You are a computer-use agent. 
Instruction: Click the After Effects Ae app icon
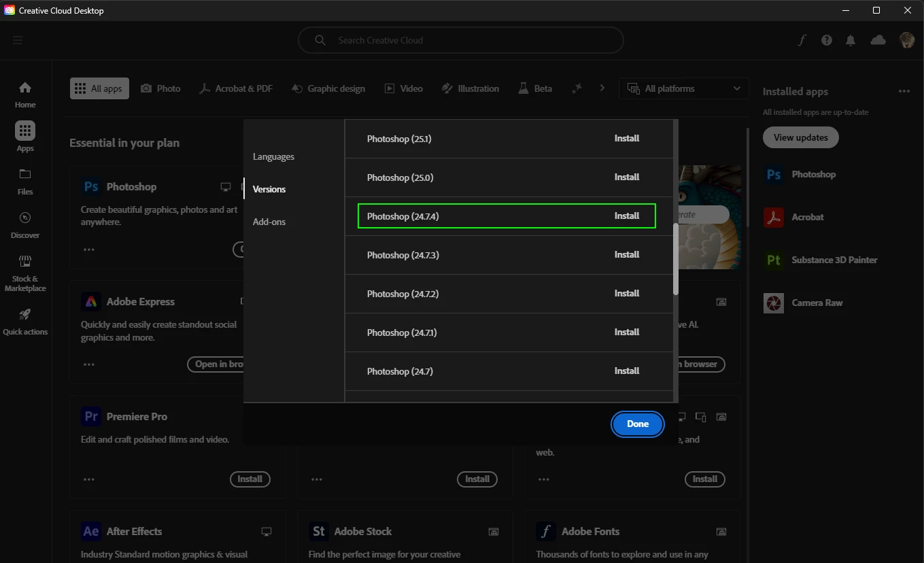click(91, 531)
